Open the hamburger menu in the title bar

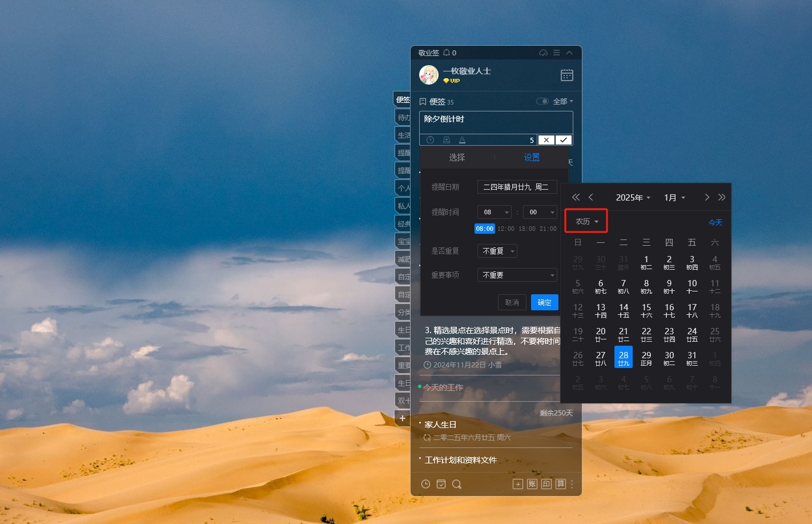click(x=556, y=53)
